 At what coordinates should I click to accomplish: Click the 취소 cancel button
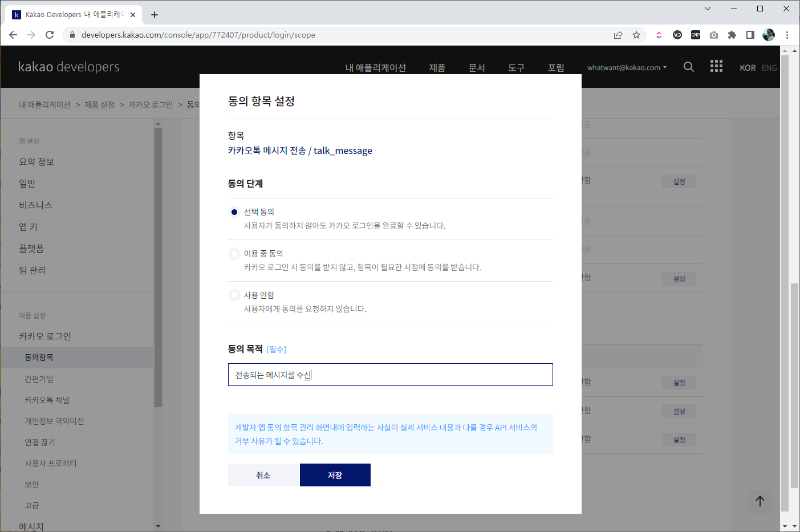[263, 475]
